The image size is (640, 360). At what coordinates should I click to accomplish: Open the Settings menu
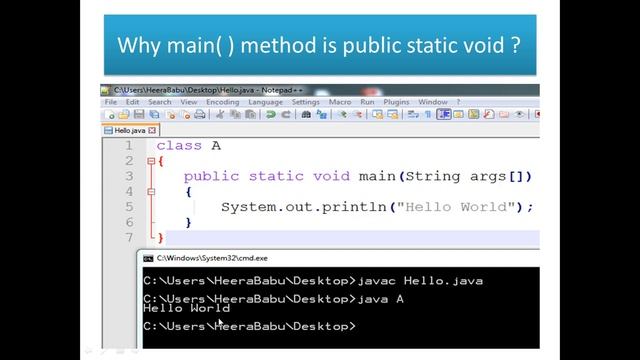tap(305, 102)
